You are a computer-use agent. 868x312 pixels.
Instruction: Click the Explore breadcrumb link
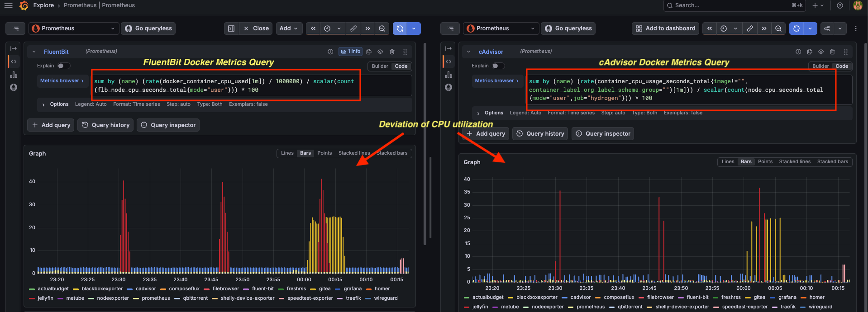pos(43,5)
